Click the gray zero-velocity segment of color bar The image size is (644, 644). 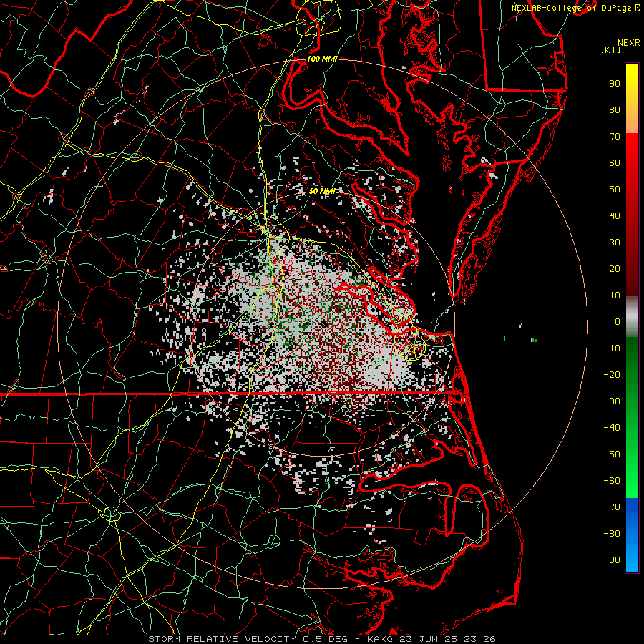click(632, 317)
